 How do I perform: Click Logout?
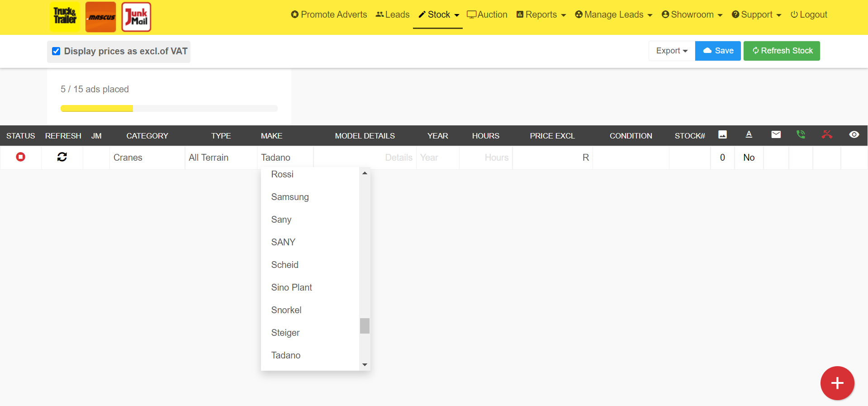coord(809,14)
